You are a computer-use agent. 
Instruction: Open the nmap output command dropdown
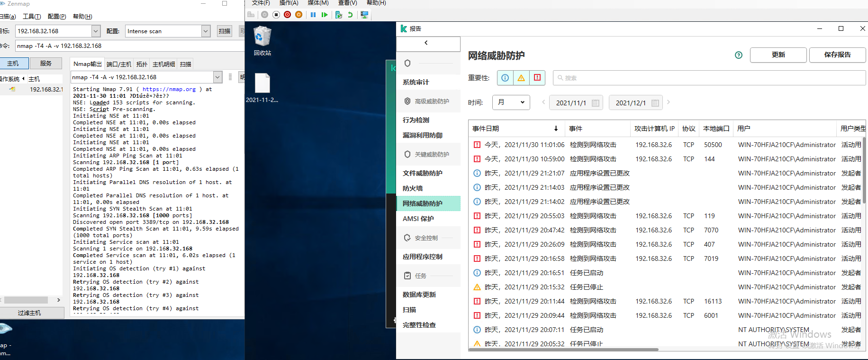coord(217,77)
